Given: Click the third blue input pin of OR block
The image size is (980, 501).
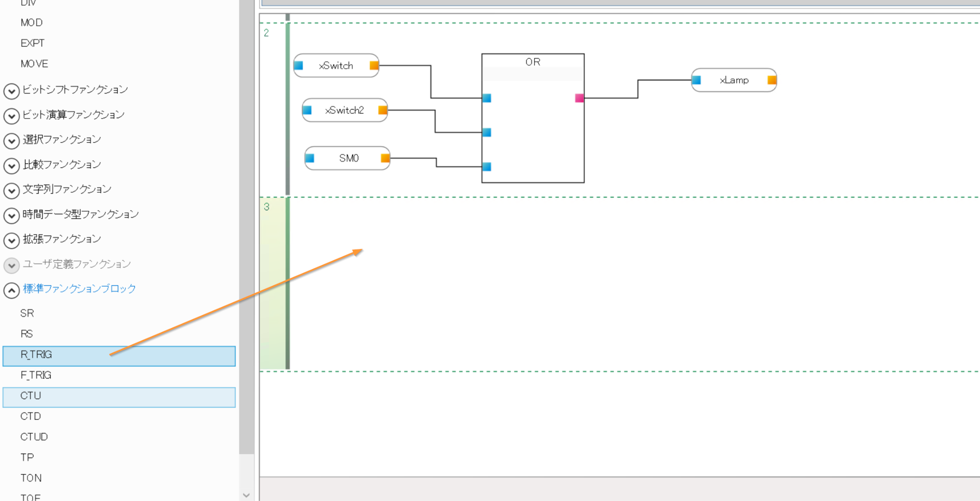Looking at the screenshot, I should 487,167.
